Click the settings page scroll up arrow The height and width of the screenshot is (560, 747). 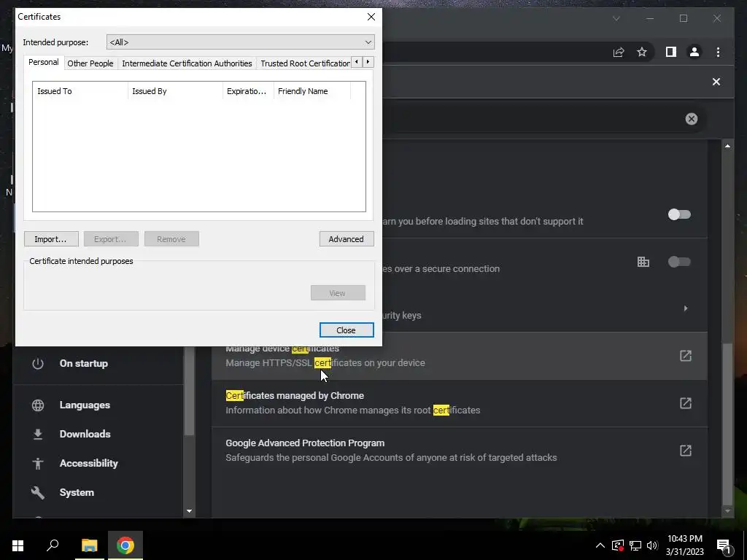coord(727,146)
